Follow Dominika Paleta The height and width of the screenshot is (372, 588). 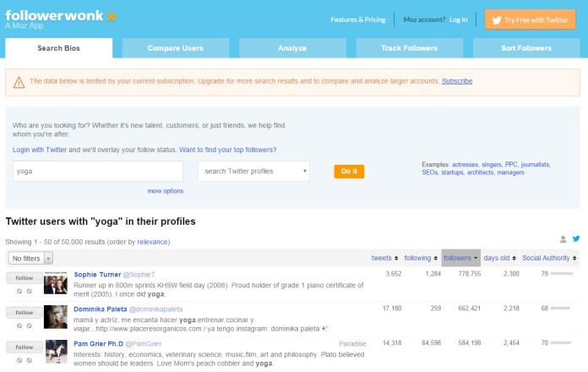[24, 313]
